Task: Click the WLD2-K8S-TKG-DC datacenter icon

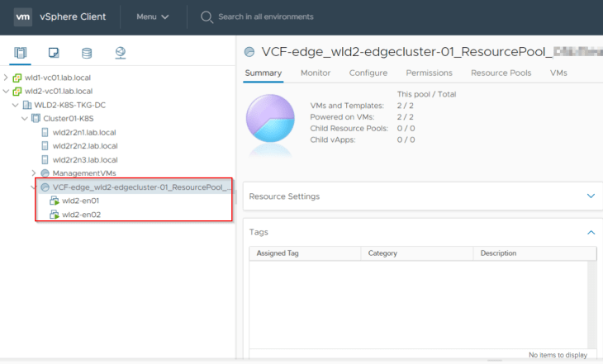Action: [x=27, y=105]
